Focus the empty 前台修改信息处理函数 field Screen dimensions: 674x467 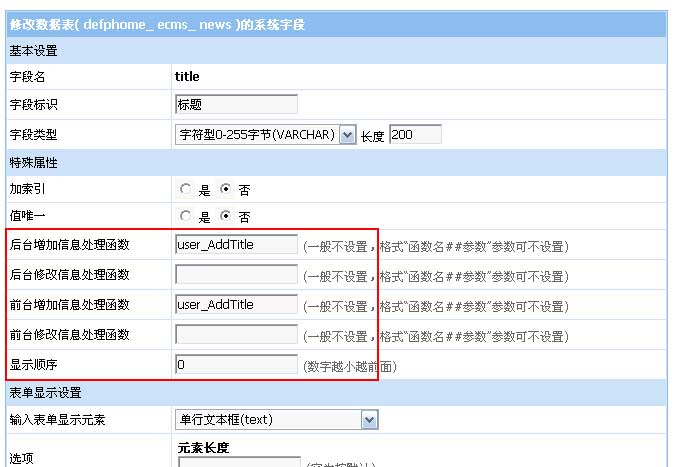(x=236, y=335)
